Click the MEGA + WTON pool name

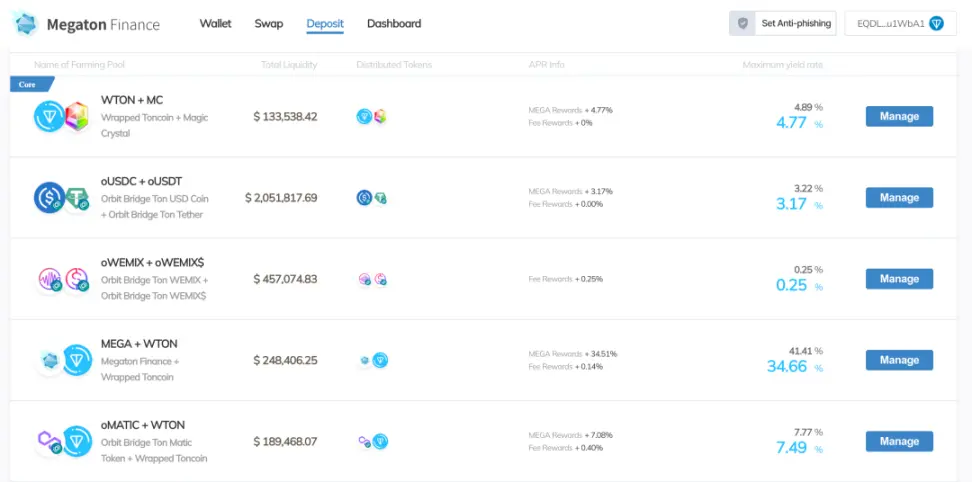click(139, 344)
